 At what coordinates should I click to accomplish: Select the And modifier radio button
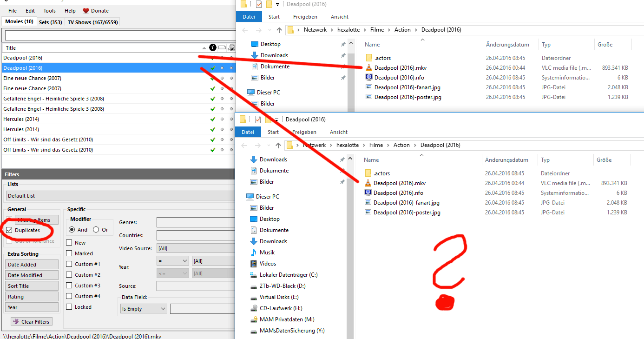tap(72, 230)
